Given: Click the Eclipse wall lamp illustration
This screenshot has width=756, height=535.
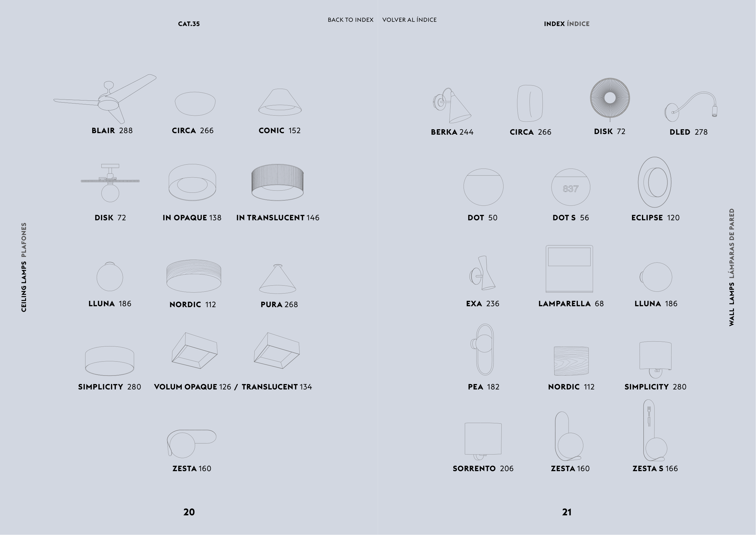Looking at the screenshot, I should 655,182.
